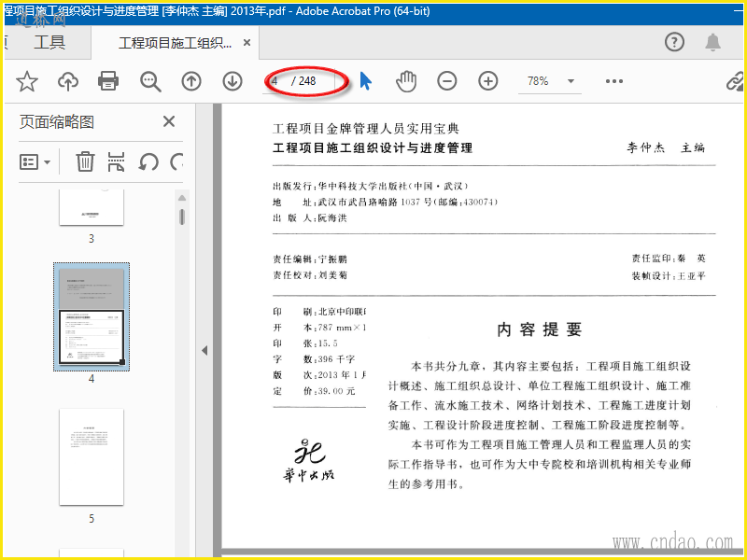Activate the hand pan tool
Image resolution: width=747 pixels, height=560 pixels.
pyautogui.click(x=406, y=81)
